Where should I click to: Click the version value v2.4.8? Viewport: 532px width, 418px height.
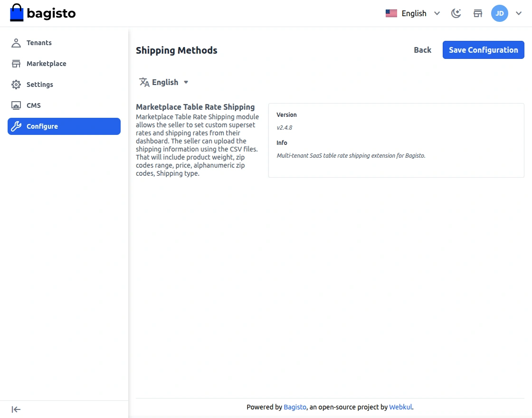(285, 128)
